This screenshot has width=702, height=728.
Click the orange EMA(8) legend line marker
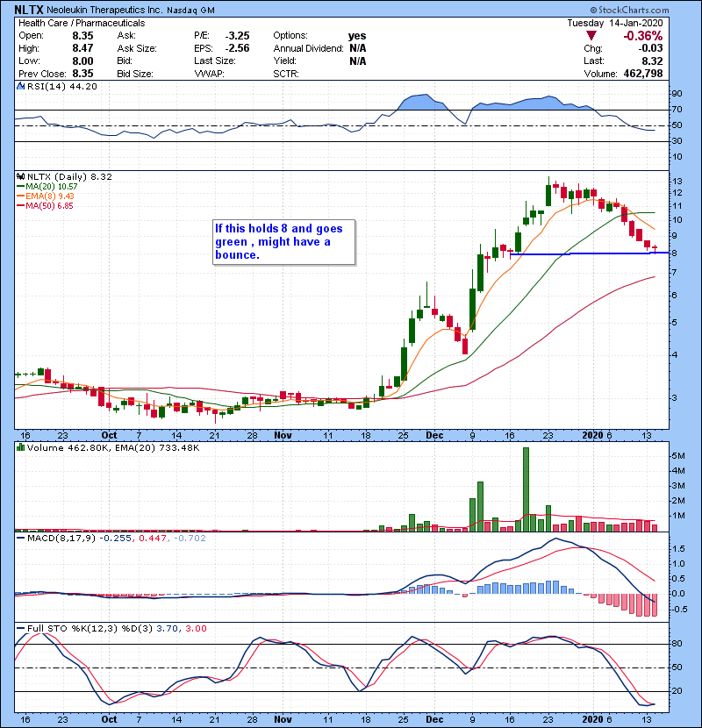click(20, 196)
